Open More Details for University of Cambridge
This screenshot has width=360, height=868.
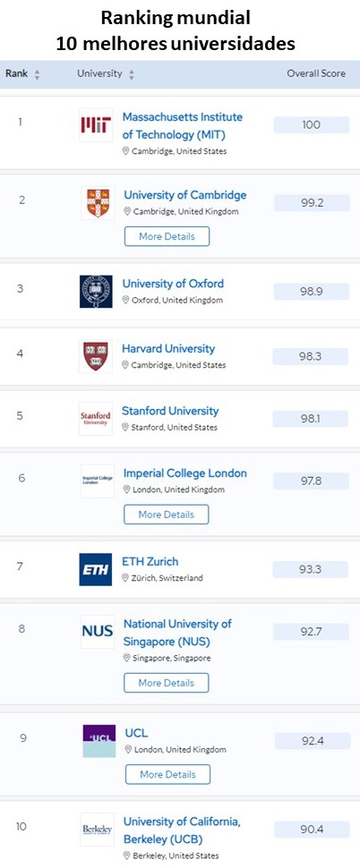pos(167,236)
